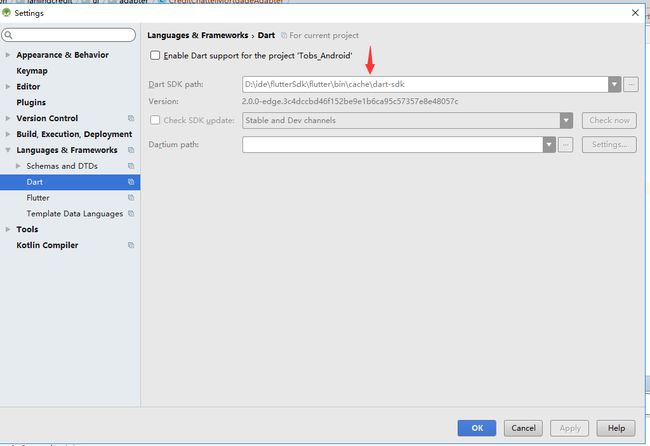
Task: Click the project-level icon beside Version Control
Action: click(x=131, y=118)
